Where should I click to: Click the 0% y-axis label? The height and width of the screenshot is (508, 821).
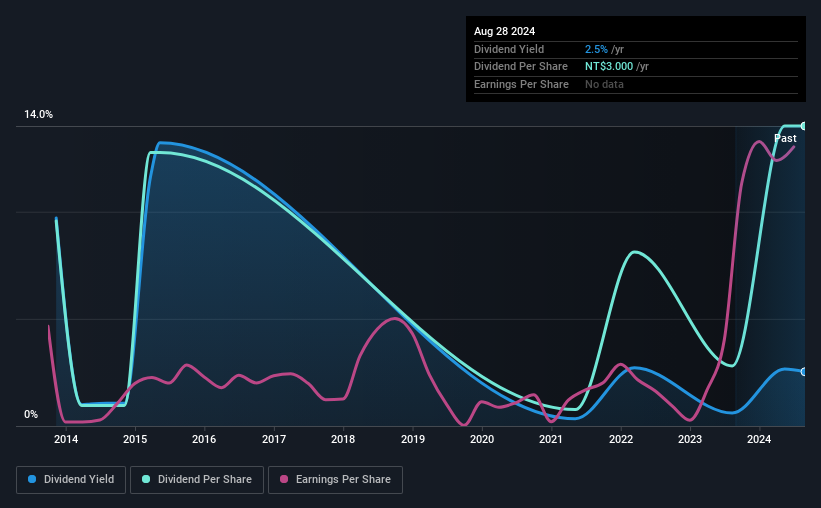31,414
